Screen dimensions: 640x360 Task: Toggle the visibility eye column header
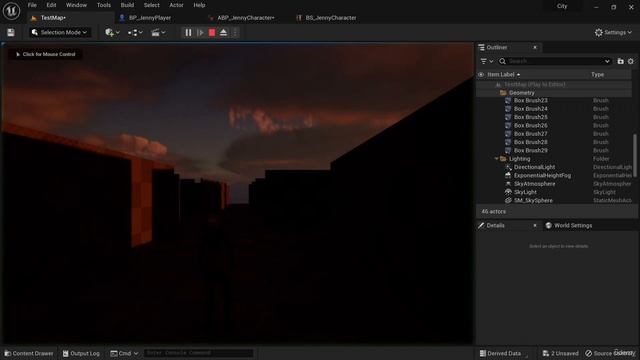click(x=481, y=74)
